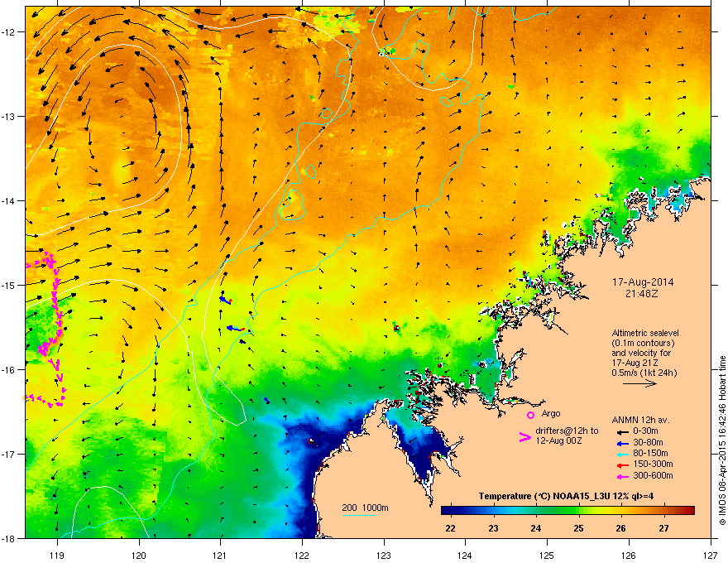Click the colorbar tick label '25'
Viewport: 728px width, 563px height.
click(x=578, y=528)
